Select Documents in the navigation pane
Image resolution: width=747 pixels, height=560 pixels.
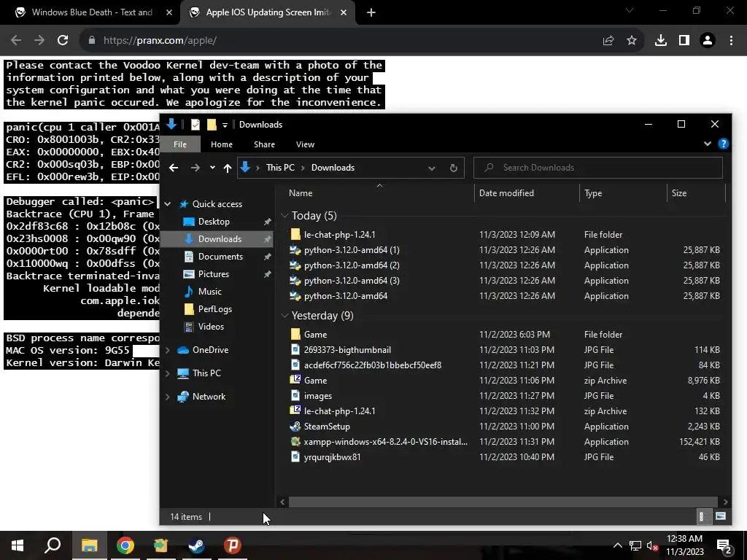pos(220,256)
